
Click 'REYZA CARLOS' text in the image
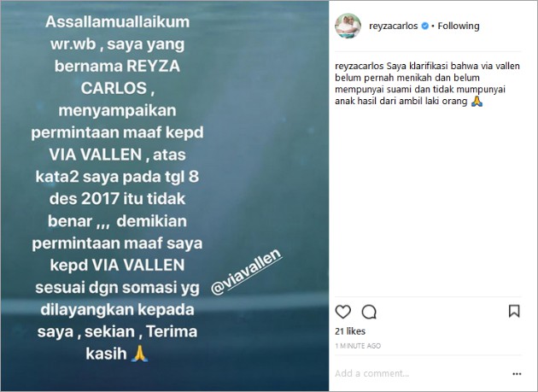coord(117,77)
